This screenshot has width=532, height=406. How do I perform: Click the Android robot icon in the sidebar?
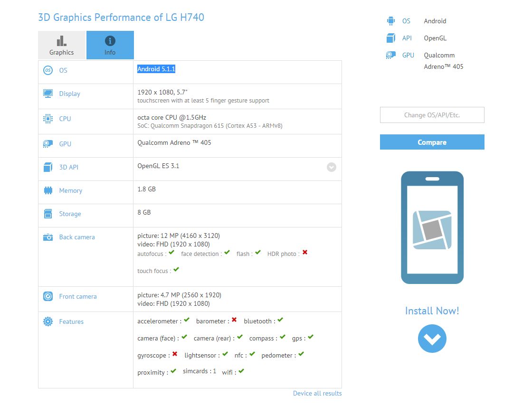(x=391, y=21)
